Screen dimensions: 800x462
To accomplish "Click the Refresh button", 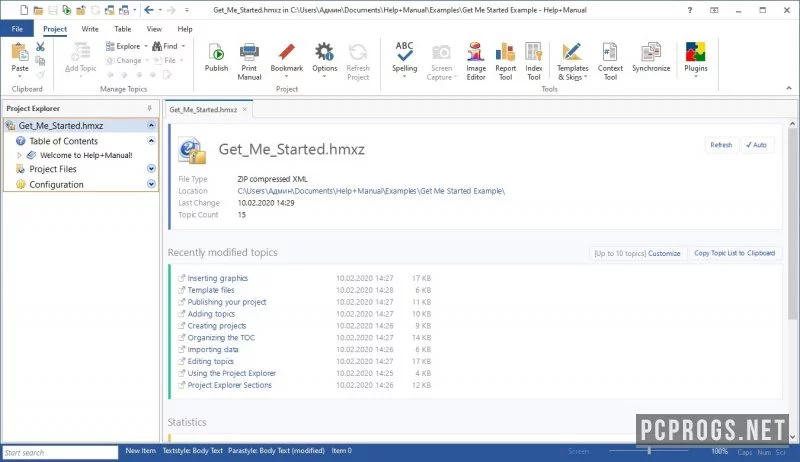I will (x=721, y=145).
